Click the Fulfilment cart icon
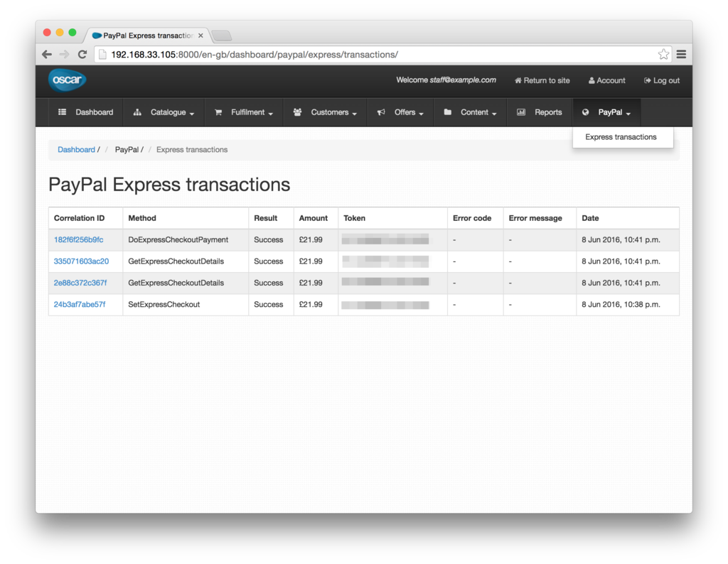The width and height of the screenshot is (728, 564). [218, 112]
